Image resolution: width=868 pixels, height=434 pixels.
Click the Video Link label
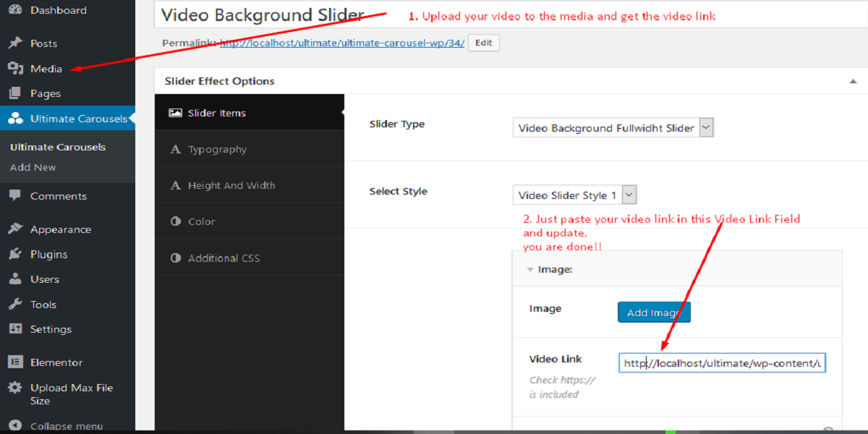tap(556, 359)
